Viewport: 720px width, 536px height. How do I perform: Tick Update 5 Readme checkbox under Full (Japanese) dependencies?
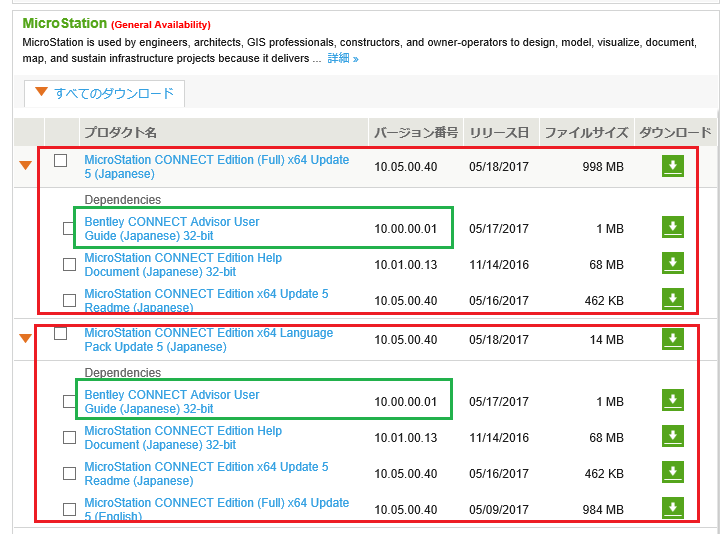click(69, 300)
